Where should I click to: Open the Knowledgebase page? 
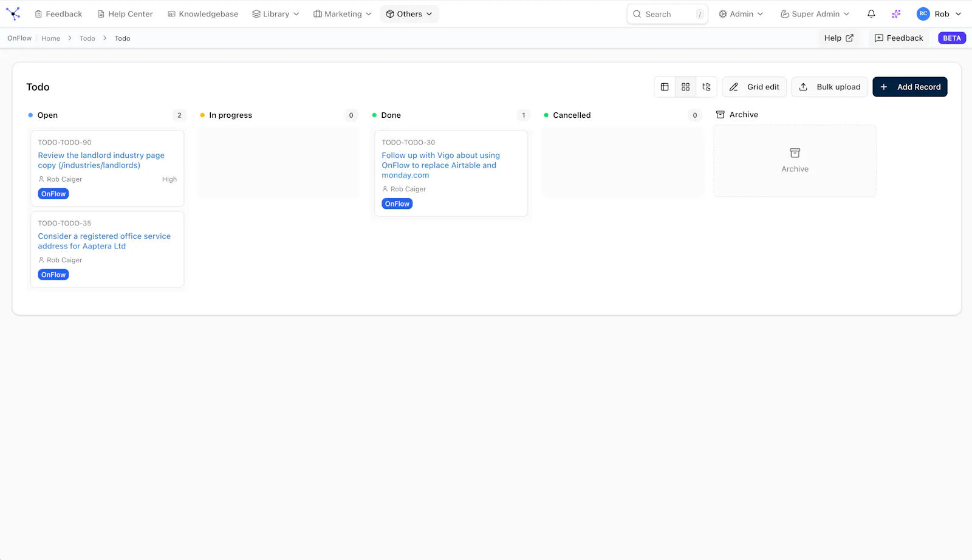tap(203, 14)
